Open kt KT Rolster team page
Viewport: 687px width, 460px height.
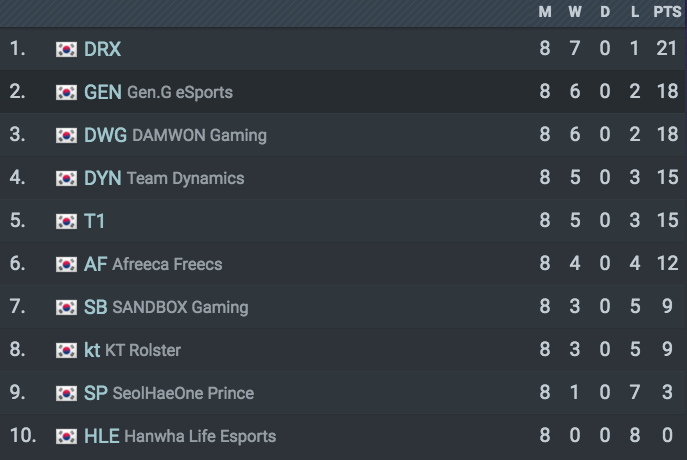click(132, 350)
